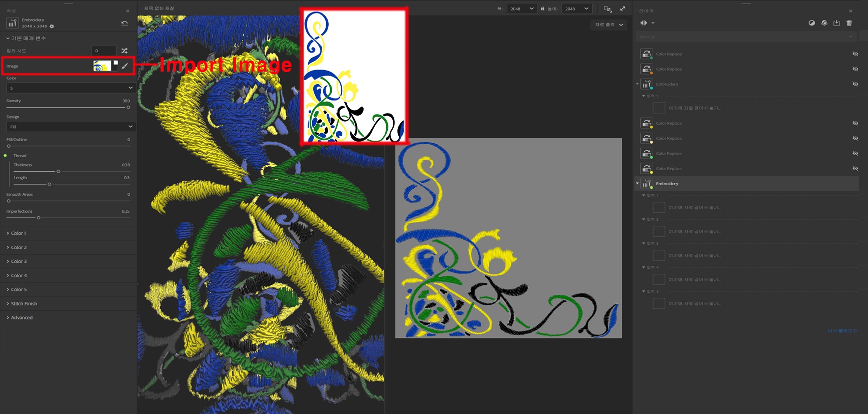Click the Length slider handle

pos(50,184)
